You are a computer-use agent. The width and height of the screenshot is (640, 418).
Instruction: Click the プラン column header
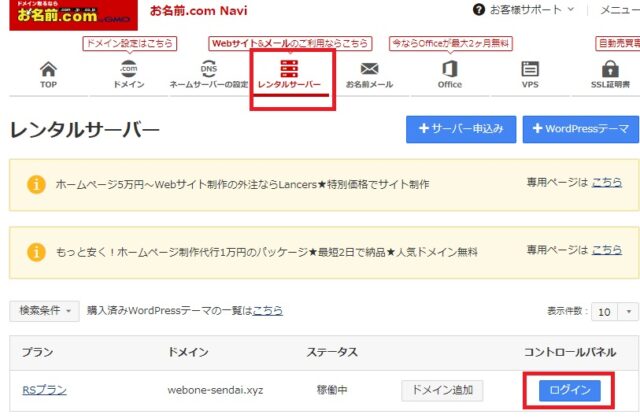37,352
